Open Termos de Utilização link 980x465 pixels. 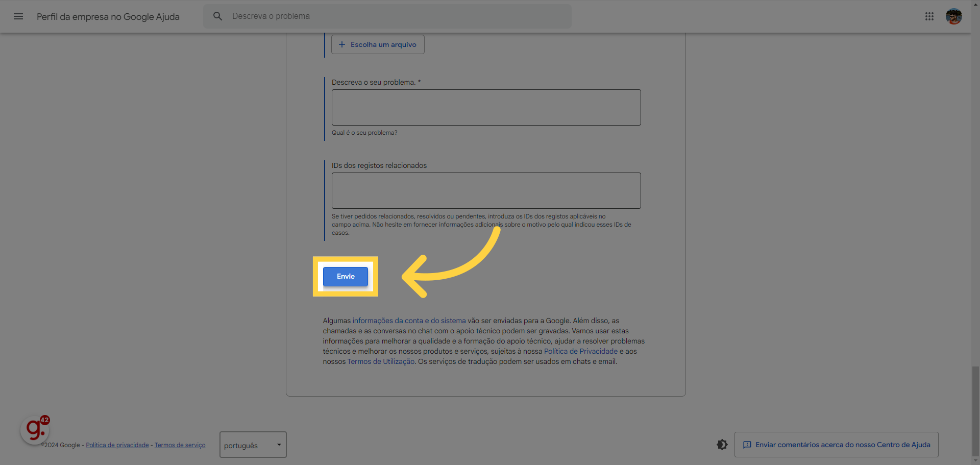coord(381,361)
